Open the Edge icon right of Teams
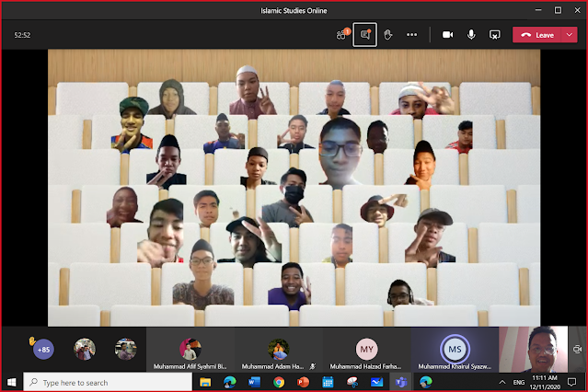 (x=426, y=382)
